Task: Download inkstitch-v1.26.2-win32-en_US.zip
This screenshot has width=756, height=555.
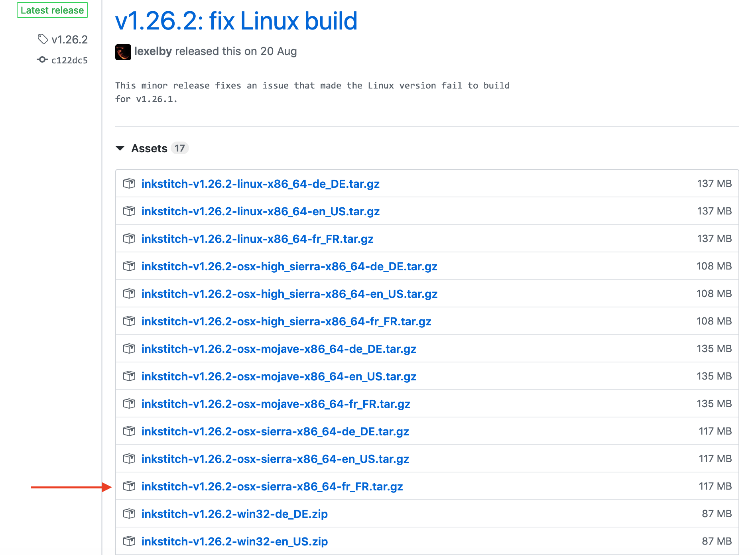Action: [234, 541]
